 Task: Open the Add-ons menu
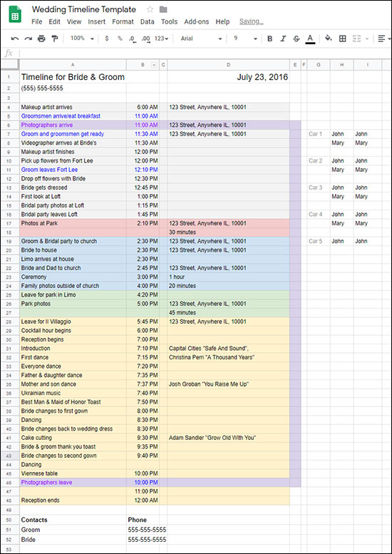pyautogui.click(x=196, y=21)
